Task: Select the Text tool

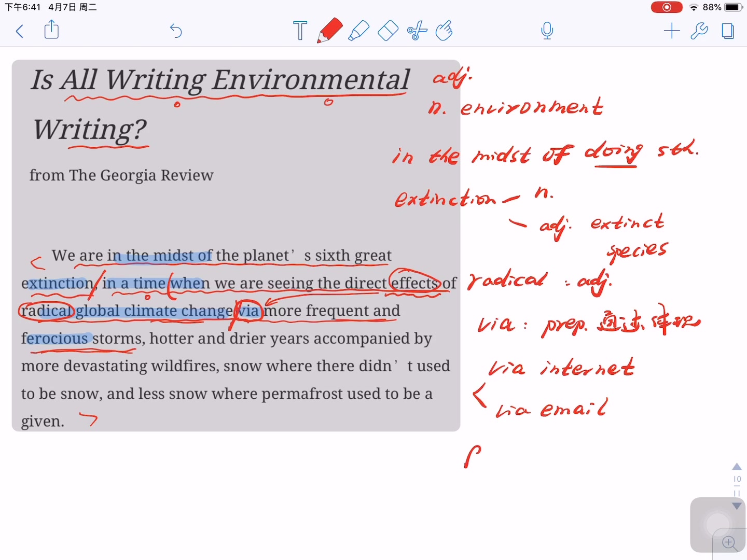Action: click(300, 31)
